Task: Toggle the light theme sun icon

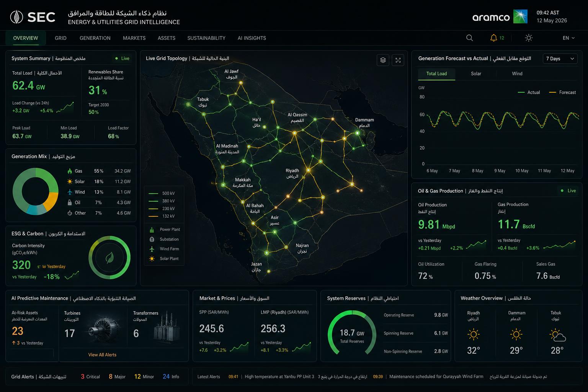Action: 529,38
